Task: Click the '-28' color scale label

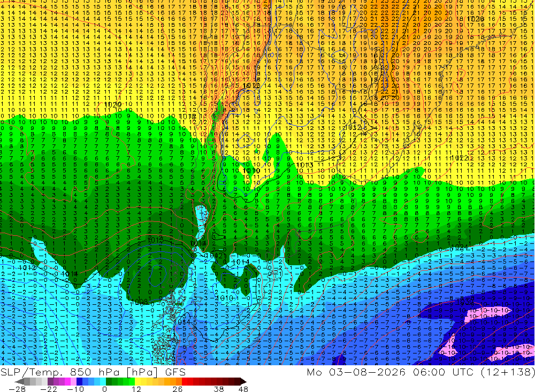Action: pos(17,389)
